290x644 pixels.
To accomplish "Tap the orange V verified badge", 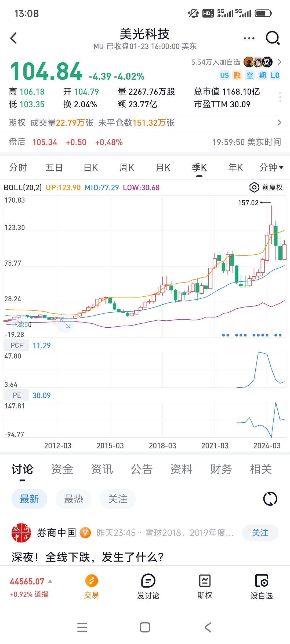I will click(85, 533).
